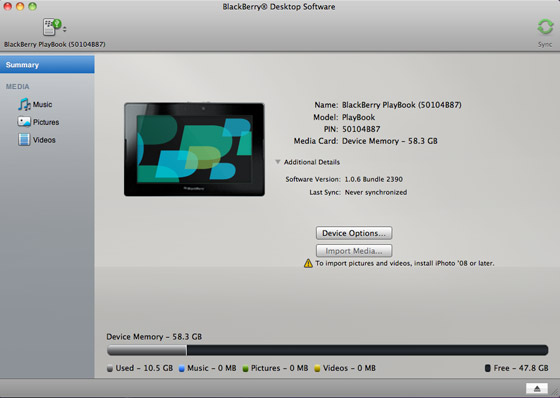The height and width of the screenshot is (398, 560).
Task: Click the PIN value '50104B87'
Action: [361, 129]
